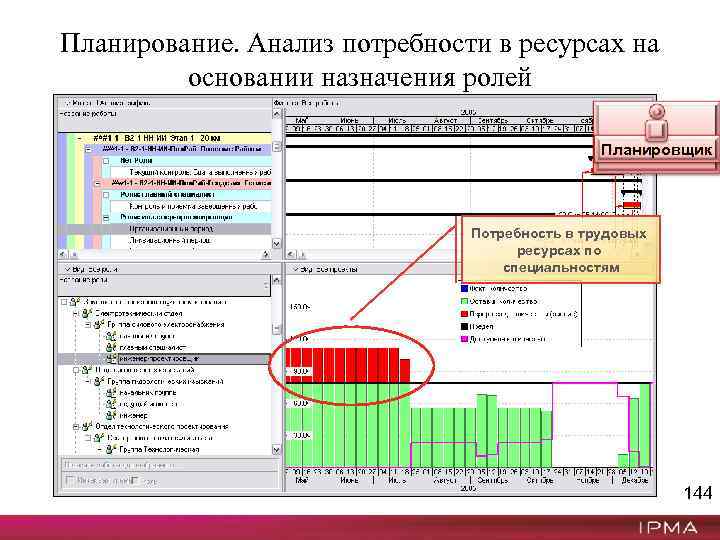This screenshot has height=540, width=720.
Task: Click the icon of Отдел технологического проектирования
Action: coord(87,427)
